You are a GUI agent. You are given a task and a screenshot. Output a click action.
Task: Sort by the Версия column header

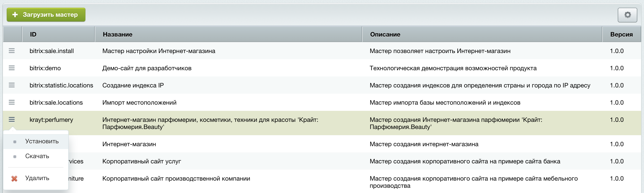pos(622,34)
